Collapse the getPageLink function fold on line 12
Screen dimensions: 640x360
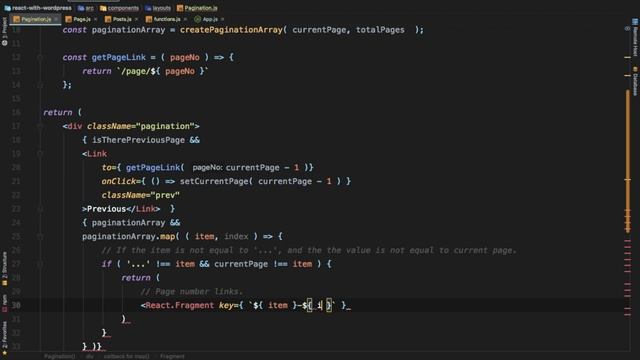click(x=40, y=58)
